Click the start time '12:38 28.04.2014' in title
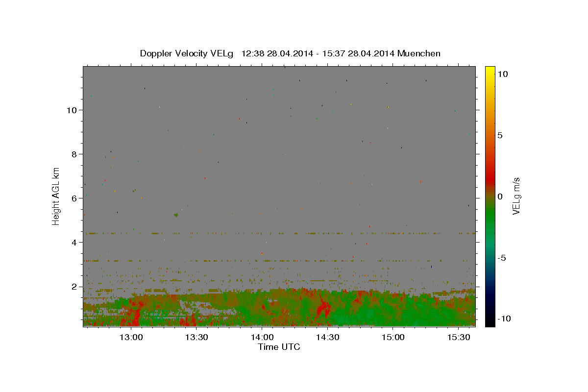This screenshot has height=392, width=588. (x=277, y=53)
